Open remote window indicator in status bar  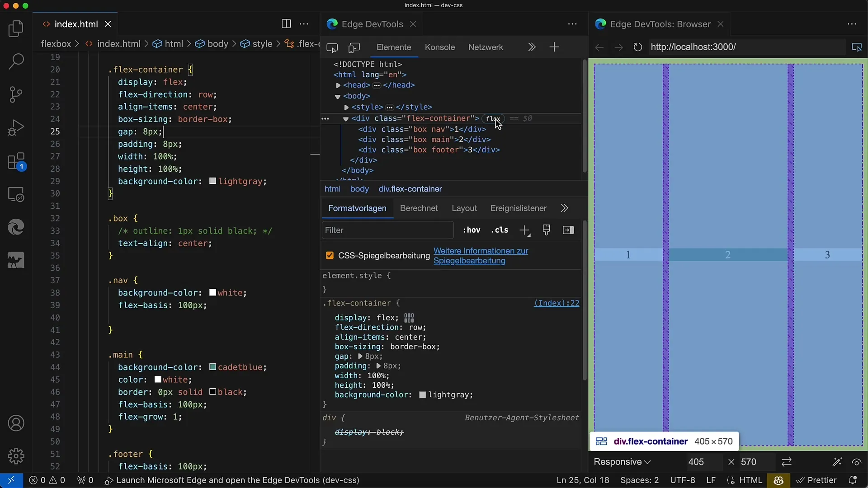[11, 480]
